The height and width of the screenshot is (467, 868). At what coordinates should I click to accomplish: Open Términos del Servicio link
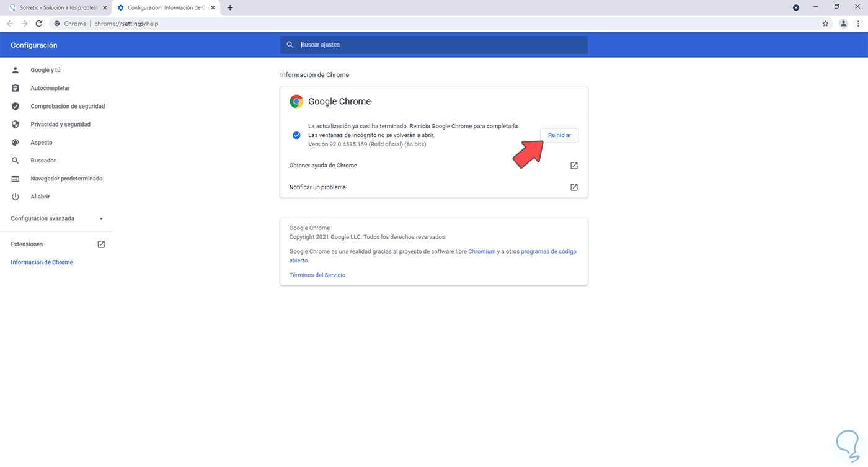[x=317, y=275]
